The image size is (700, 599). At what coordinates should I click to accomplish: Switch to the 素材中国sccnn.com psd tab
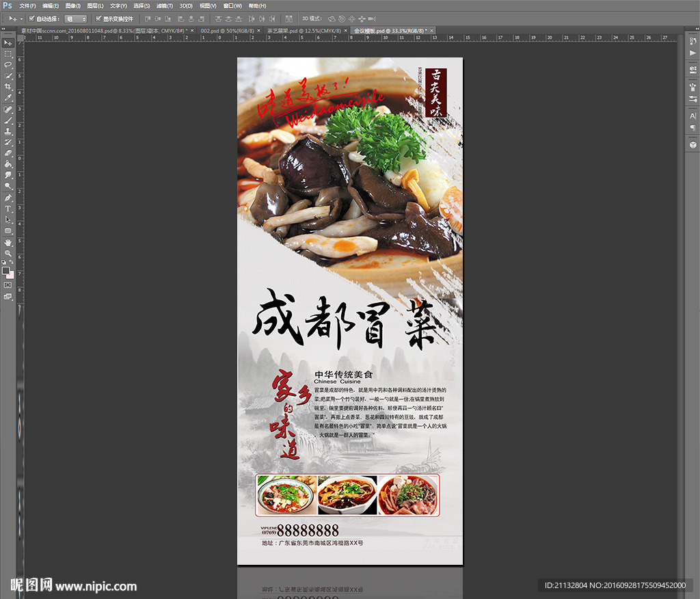pyautogui.click(x=105, y=31)
